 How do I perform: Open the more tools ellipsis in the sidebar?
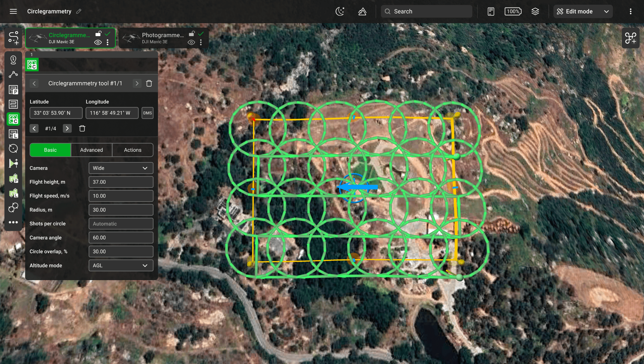tap(13, 222)
